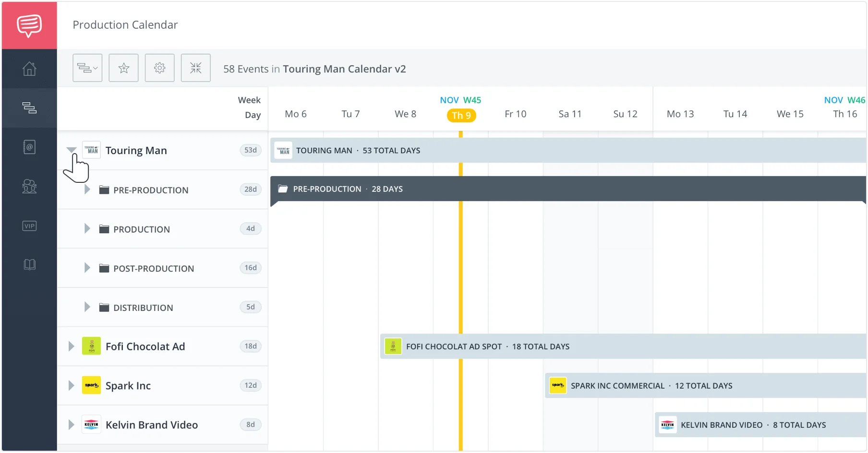Open the VIP section in sidebar
Viewport: 868px width, 453px height.
tap(29, 226)
